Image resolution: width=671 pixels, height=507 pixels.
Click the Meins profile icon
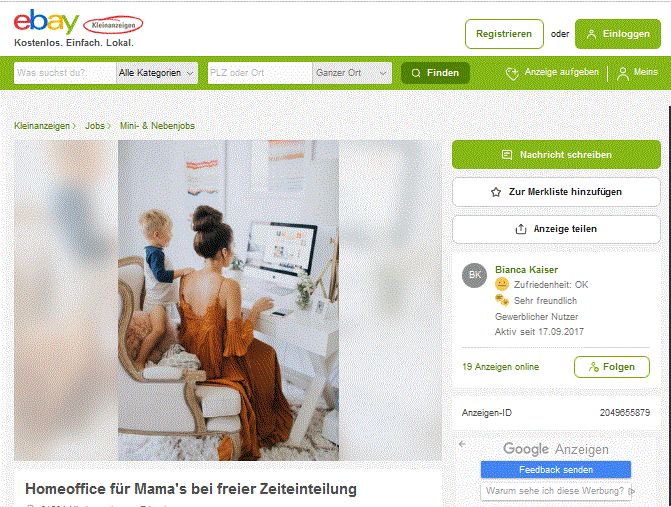623,73
